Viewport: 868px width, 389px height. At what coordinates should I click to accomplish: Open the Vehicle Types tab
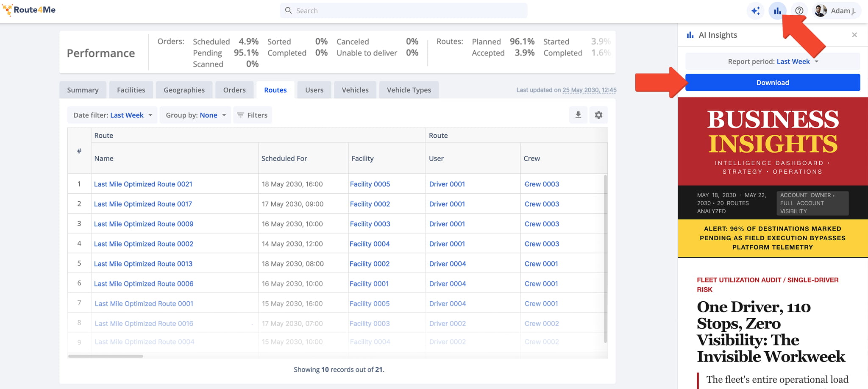click(x=409, y=90)
